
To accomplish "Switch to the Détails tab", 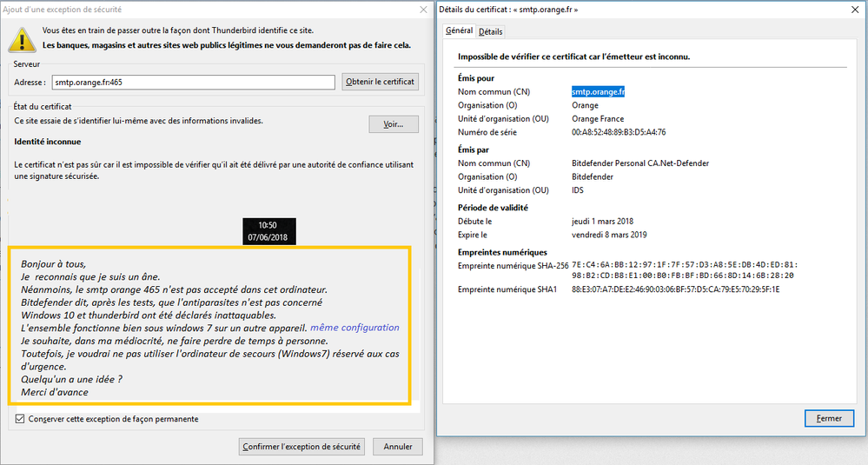I will coord(490,31).
